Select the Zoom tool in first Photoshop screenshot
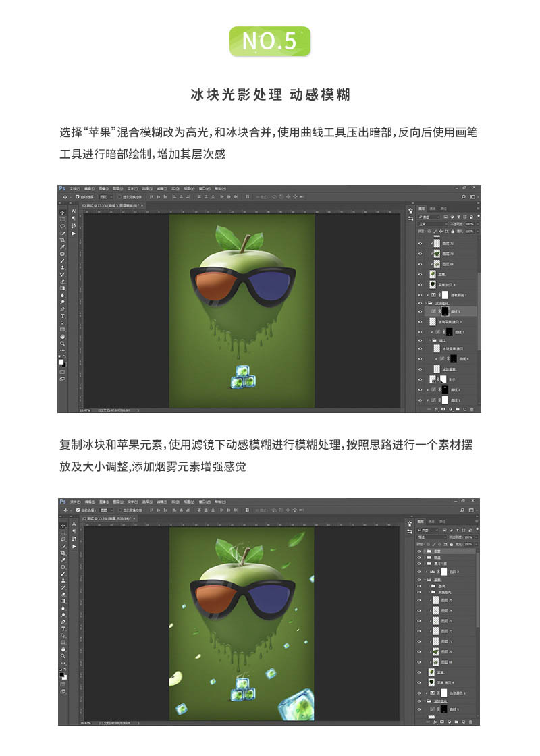 click(62, 344)
